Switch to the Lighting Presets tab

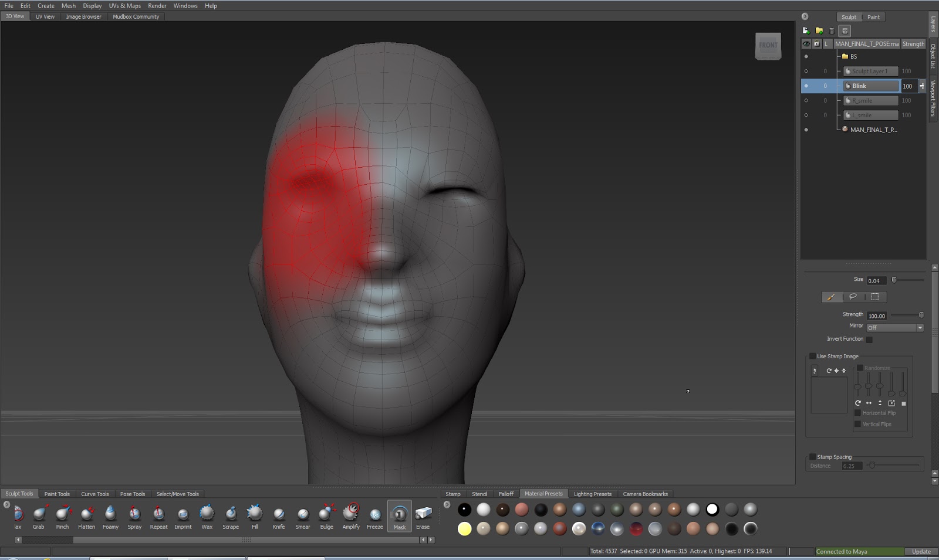592,494
